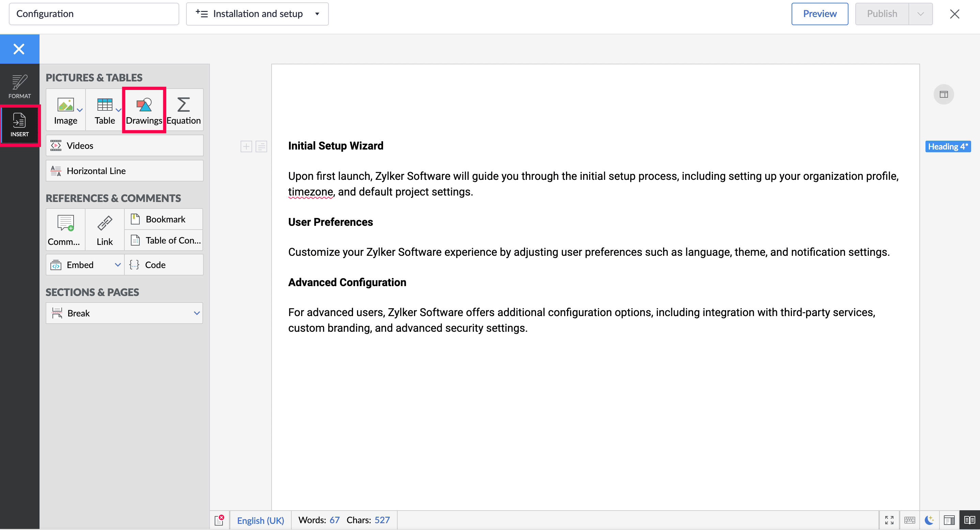Toggle night mode moon icon
Image resolution: width=980 pixels, height=530 pixels.
click(x=929, y=520)
